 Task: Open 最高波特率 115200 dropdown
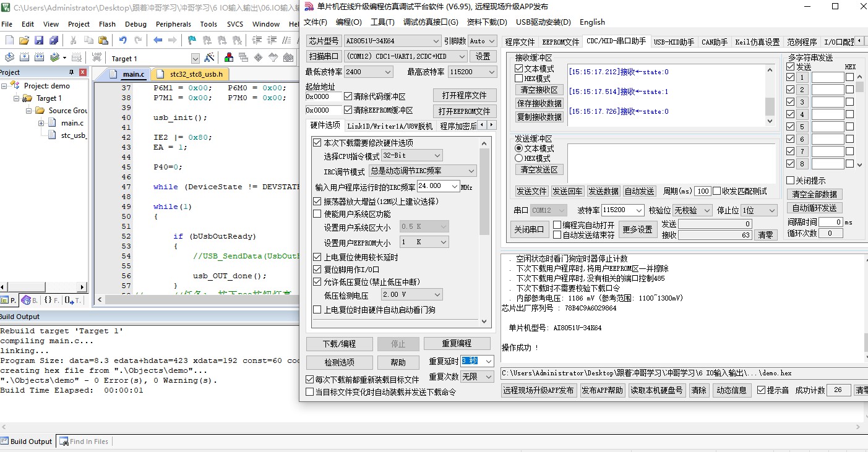point(472,72)
